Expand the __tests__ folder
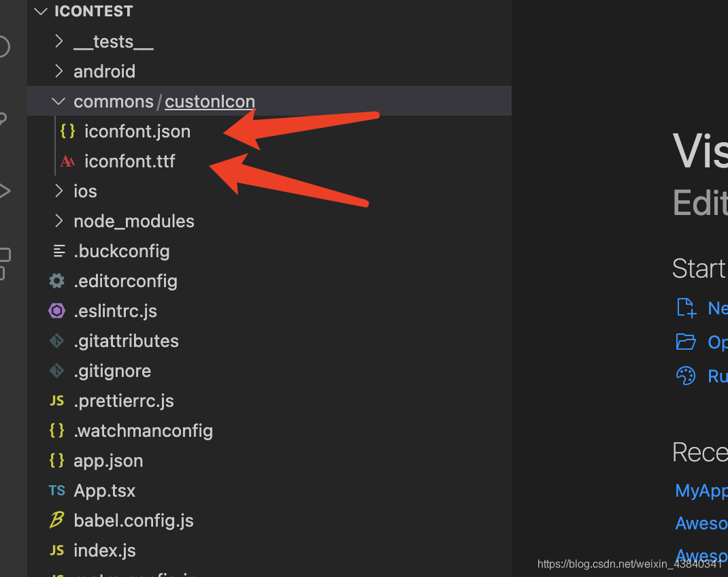The height and width of the screenshot is (577, 728). coord(113,42)
